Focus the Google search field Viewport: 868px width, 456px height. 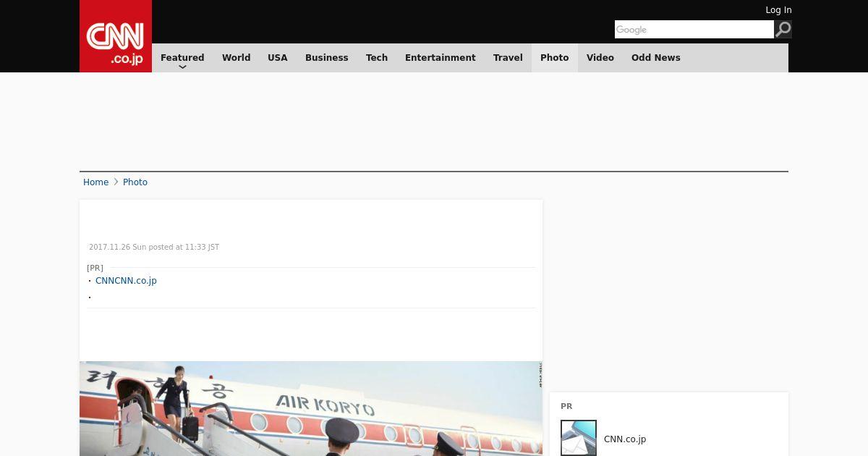pyautogui.click(x=694, y=29)
